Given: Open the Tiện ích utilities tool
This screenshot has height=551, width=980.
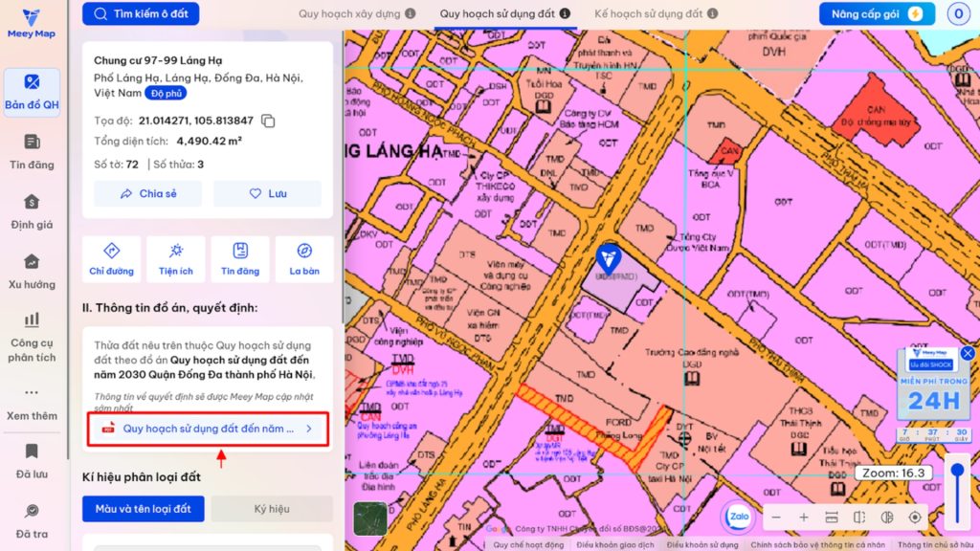Looking at the screenshot, I should [x=175, y=258].
